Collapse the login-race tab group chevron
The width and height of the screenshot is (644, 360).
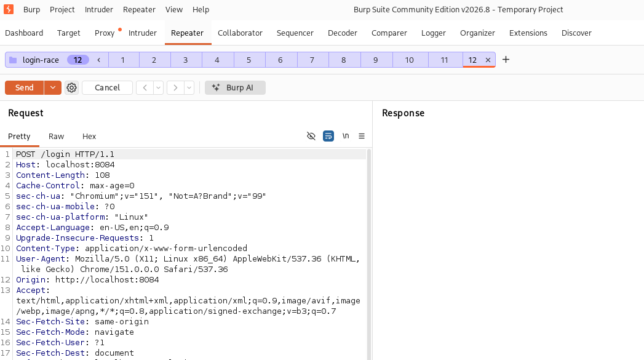point(99,60)
